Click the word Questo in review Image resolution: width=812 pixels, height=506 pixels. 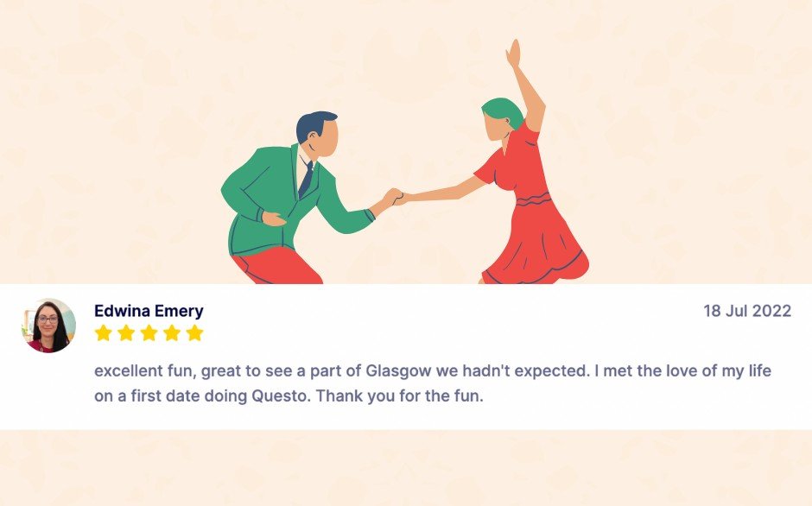pyautogui.click(x=282, y=396)
